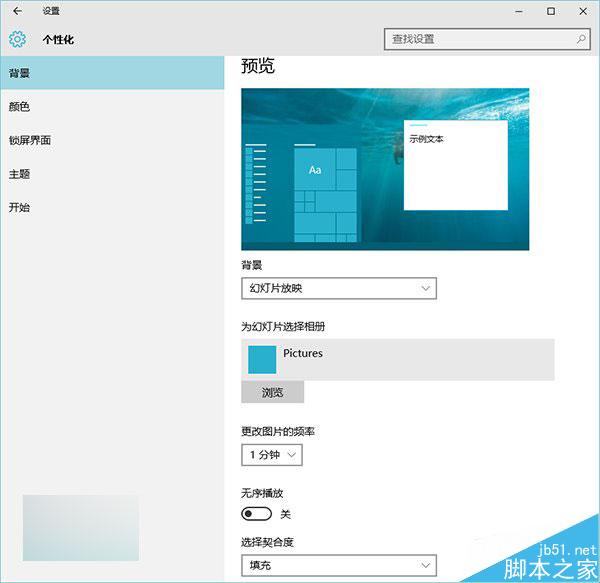600x583 pixels.
Task: Minimize the settings window
Action: (x=520, y=11)
